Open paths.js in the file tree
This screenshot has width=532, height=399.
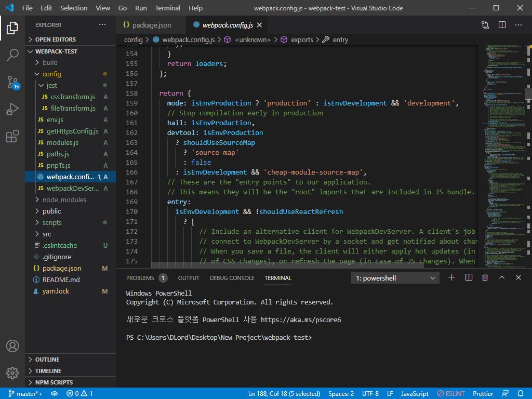point(70,154)
